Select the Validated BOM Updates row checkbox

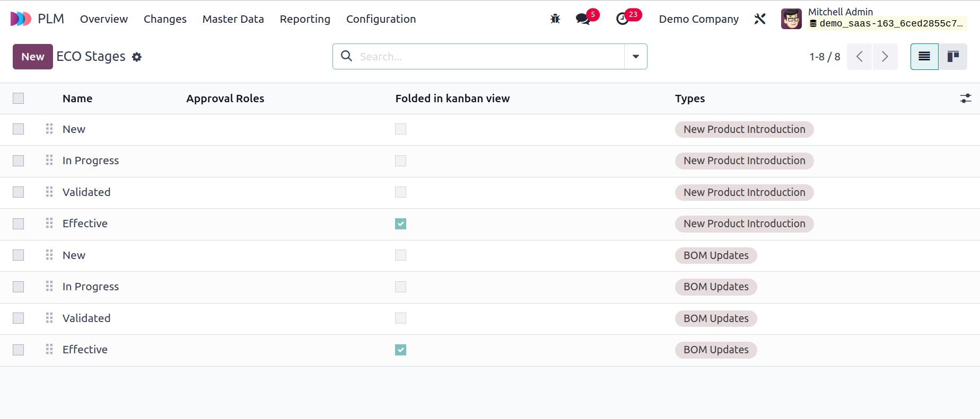tap(19, 318)
